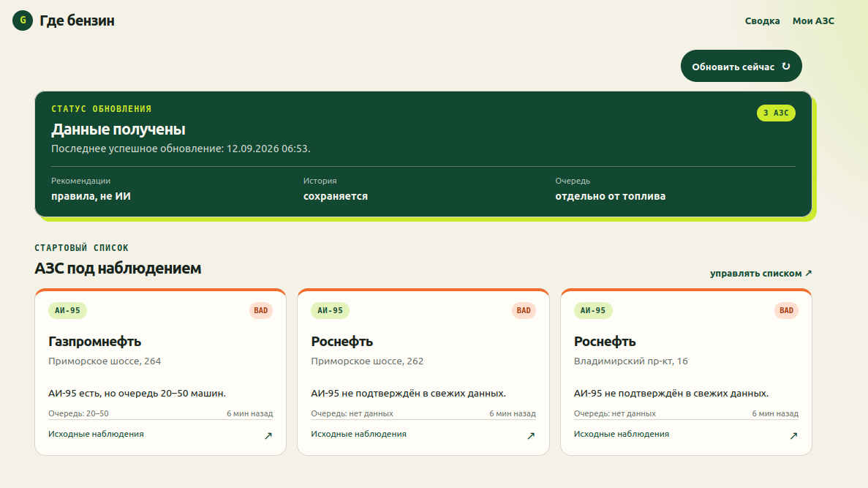Click address Приморское шоссе, 262

click(367, 361)
